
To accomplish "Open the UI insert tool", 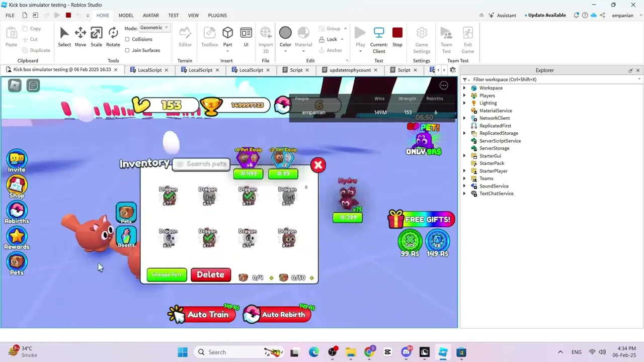I will click(246, 37).
